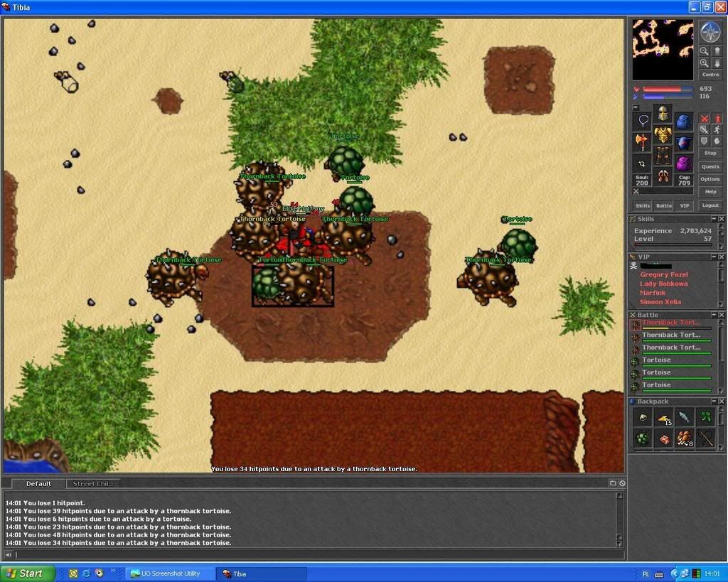Screen dimensions: 728x582
Task: Collapse the inventory equipment panel
Action: (x=636, y=107)
